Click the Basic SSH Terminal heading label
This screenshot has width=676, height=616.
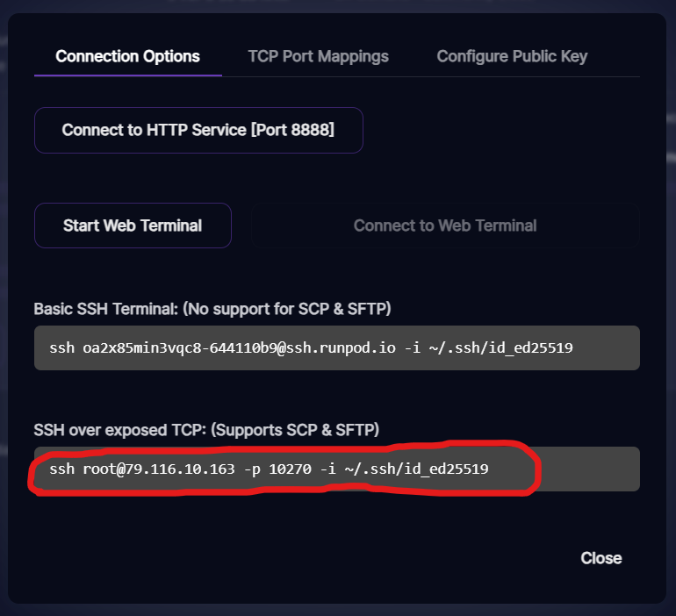click(212, 309)
